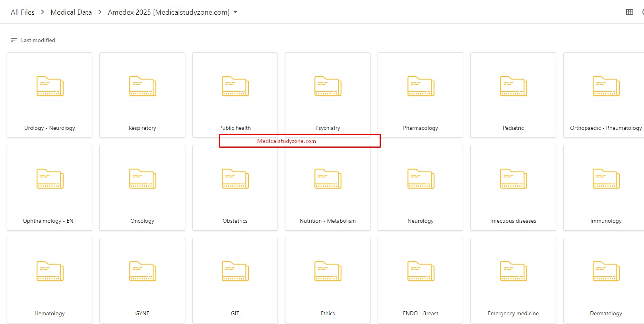Open the Emergency medicine folder icon
The height and width of the screenshot is (324, 644).
tap(513, 271)
